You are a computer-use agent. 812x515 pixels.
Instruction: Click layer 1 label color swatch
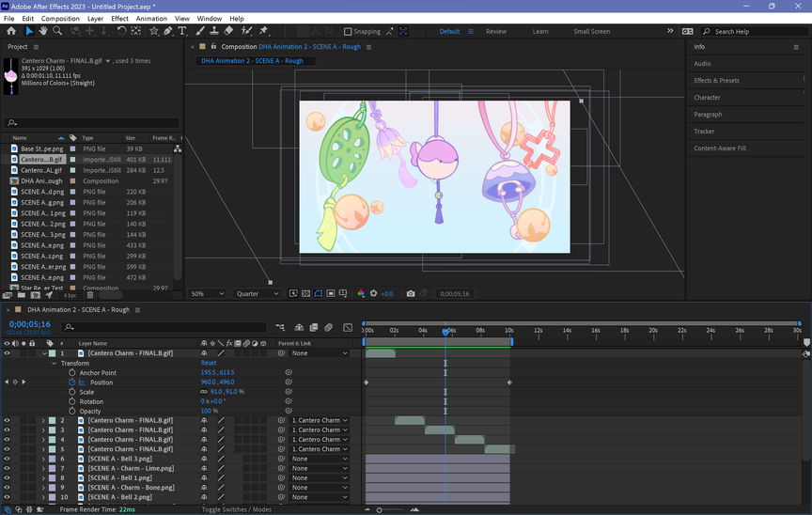(x=53, y=353)
